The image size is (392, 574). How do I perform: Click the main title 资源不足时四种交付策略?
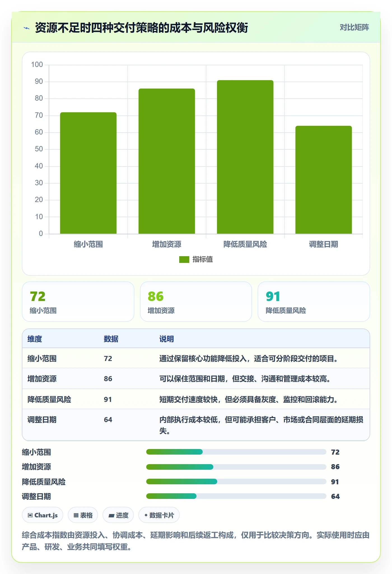coord(141,28)
